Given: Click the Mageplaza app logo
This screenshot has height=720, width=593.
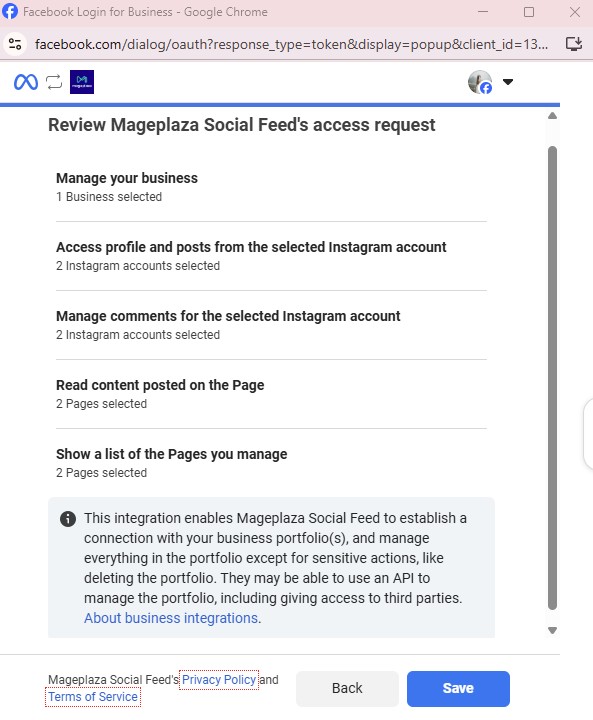Looking at the screenshot, I should click(82, 82).
